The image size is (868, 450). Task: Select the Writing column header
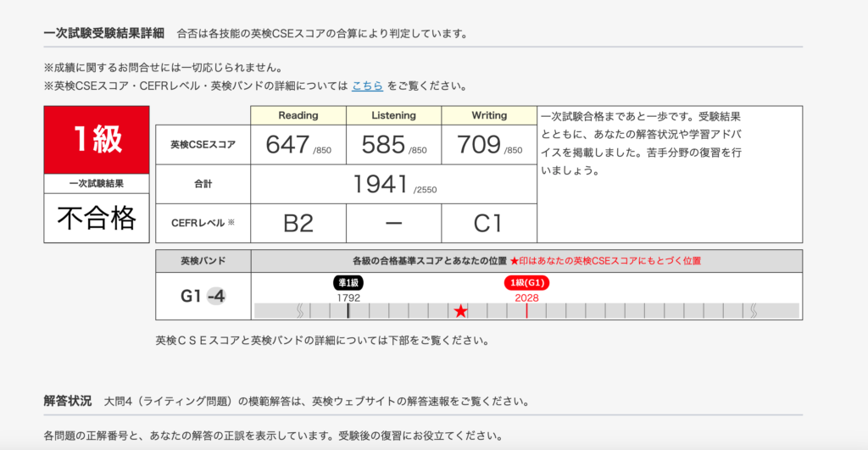[489, 115]
